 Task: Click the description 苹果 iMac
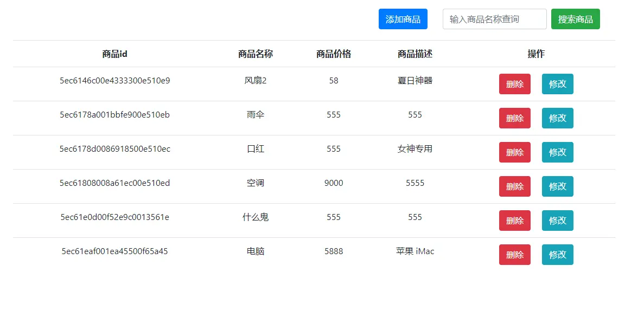(415, 251)
